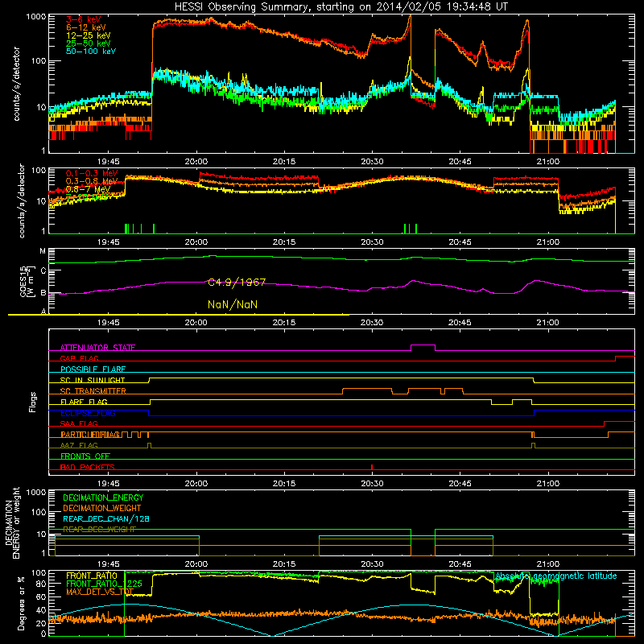Select the FRONTS_OFF flag label
The height and width of the screenshot is (644, 644).
[x=85, y=456]
